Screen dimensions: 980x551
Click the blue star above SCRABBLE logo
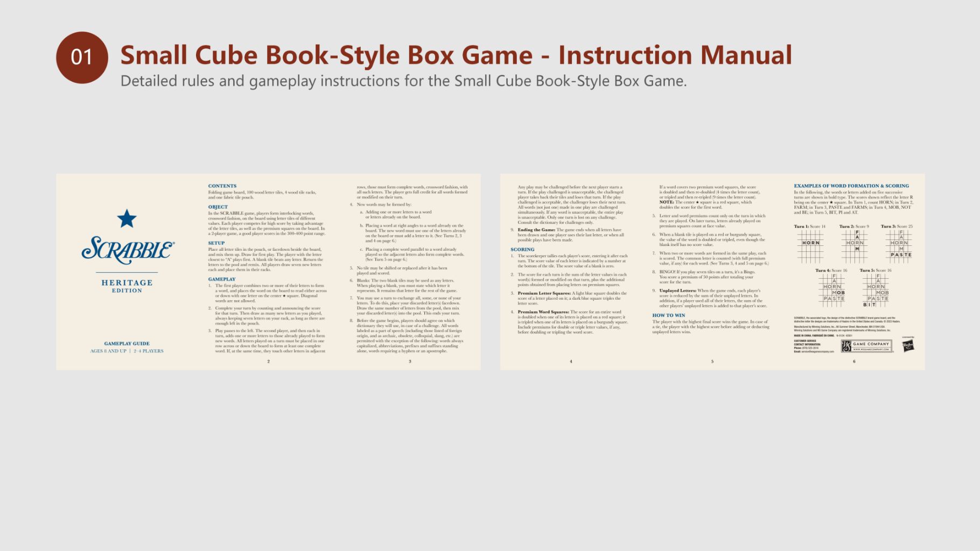click(x=127, y=218)
